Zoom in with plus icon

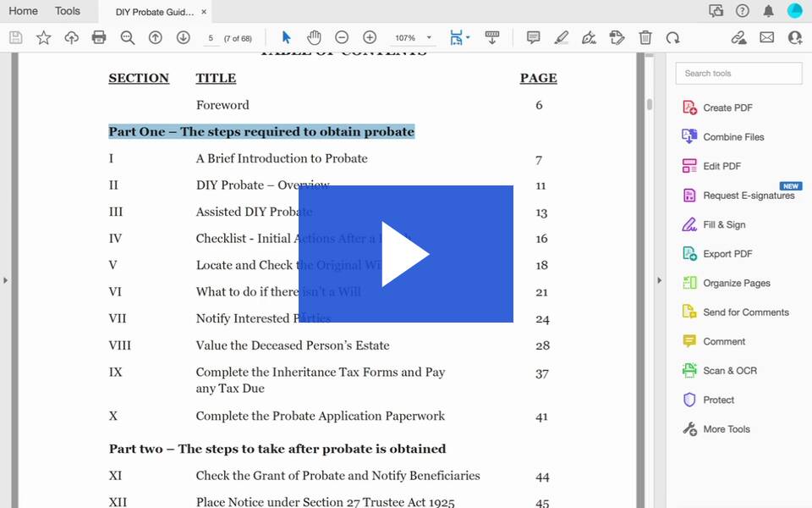click(x=370, y=37)
